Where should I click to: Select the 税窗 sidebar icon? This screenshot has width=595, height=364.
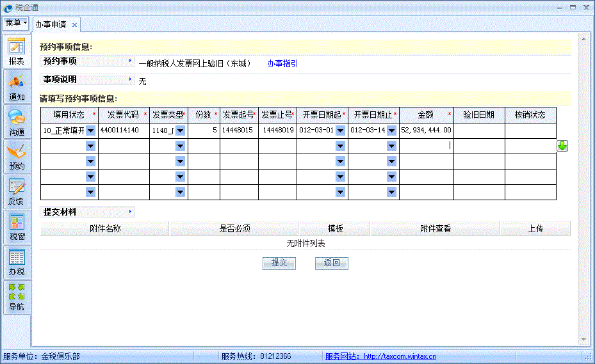point(16,227)
